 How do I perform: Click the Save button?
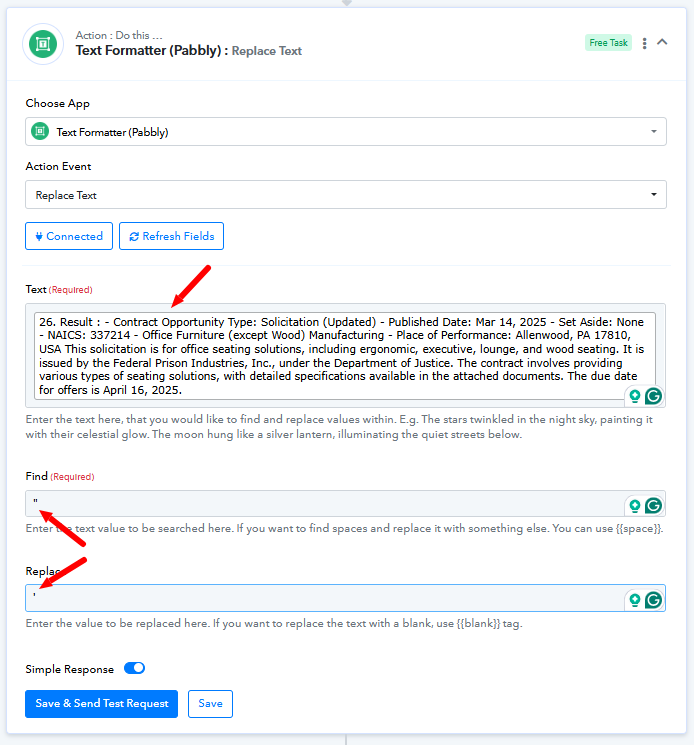[x=210, y=704]
